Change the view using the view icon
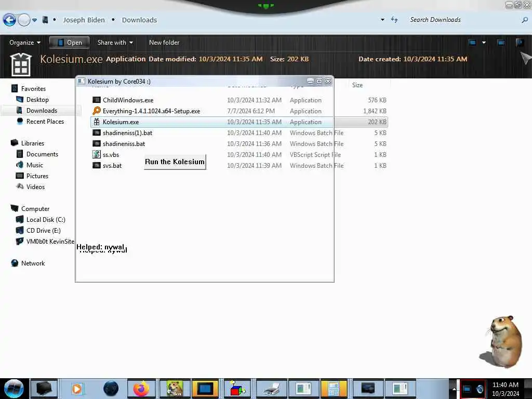Image resolution: width=532 pixels, height=399 pixels. pos(472,43)
